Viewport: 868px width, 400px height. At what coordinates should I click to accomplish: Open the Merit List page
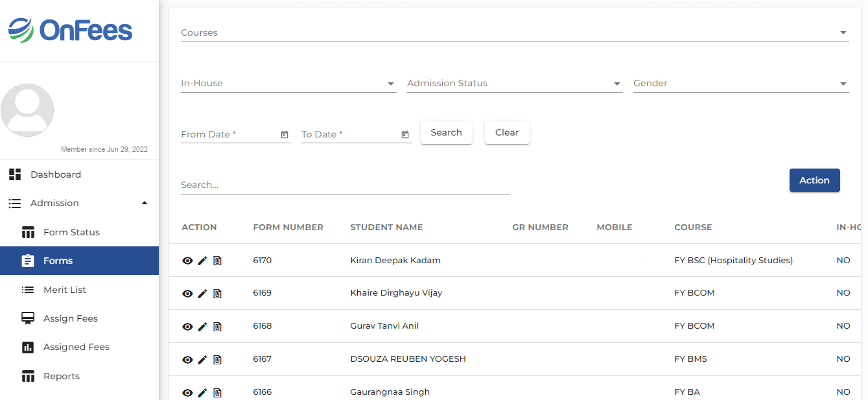(65, 290)
